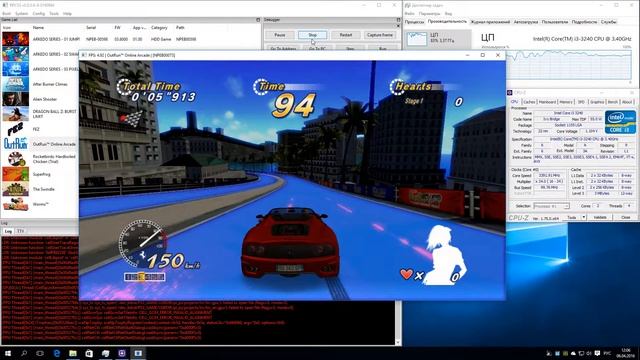
Task: Select OutRun Online Arcade game icon
Action: [x=15, y=144]
